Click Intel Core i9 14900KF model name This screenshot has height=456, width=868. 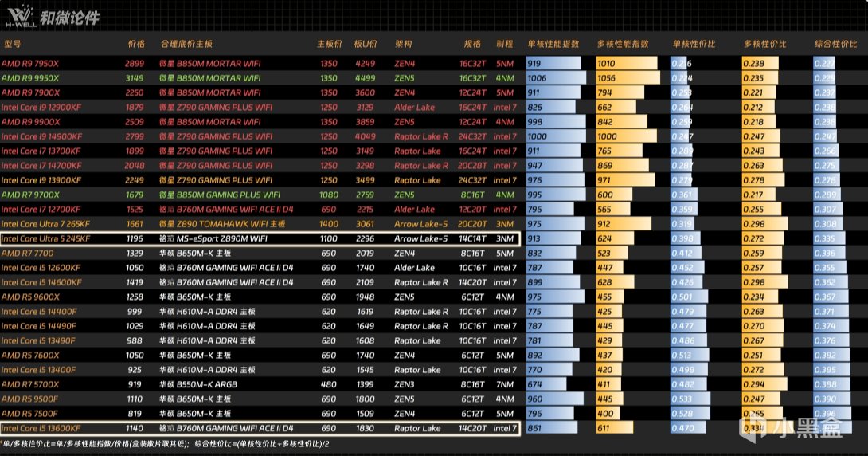pyautogui.click(x=41, y=136)
